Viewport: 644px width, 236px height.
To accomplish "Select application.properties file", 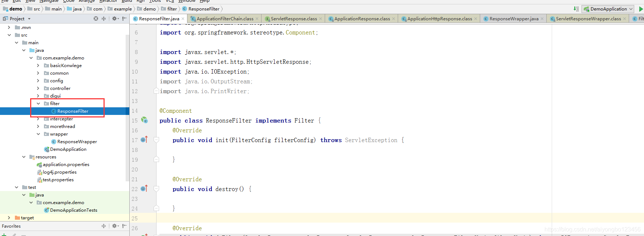I will [66, 165].
